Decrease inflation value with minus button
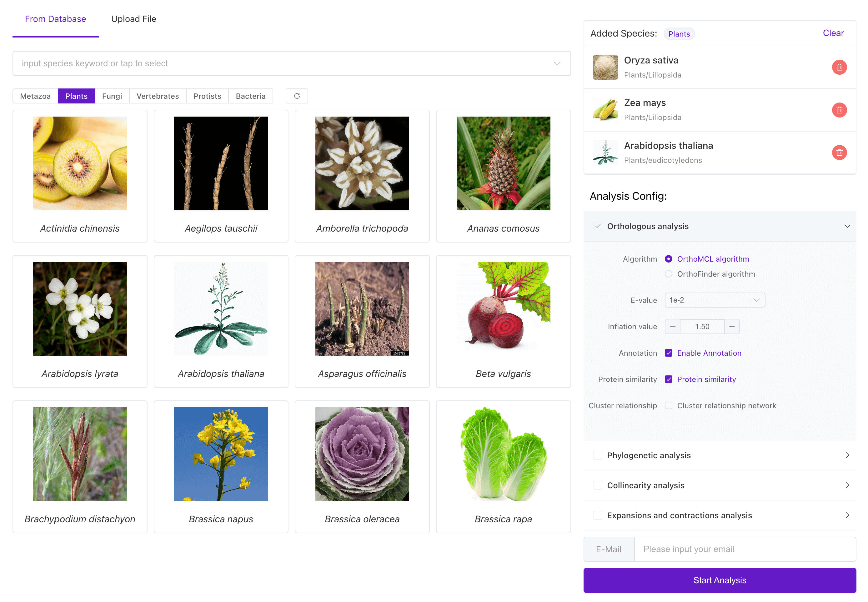Image resolution: width=868 pixels, height=602 pixels. pos(673,327)
